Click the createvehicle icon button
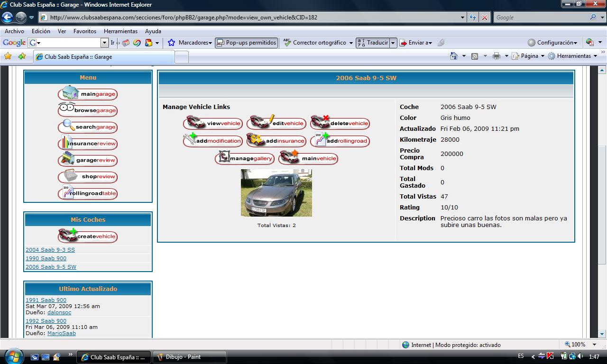The width and height of the screenshot is (607, 364). tap(88, 236)
